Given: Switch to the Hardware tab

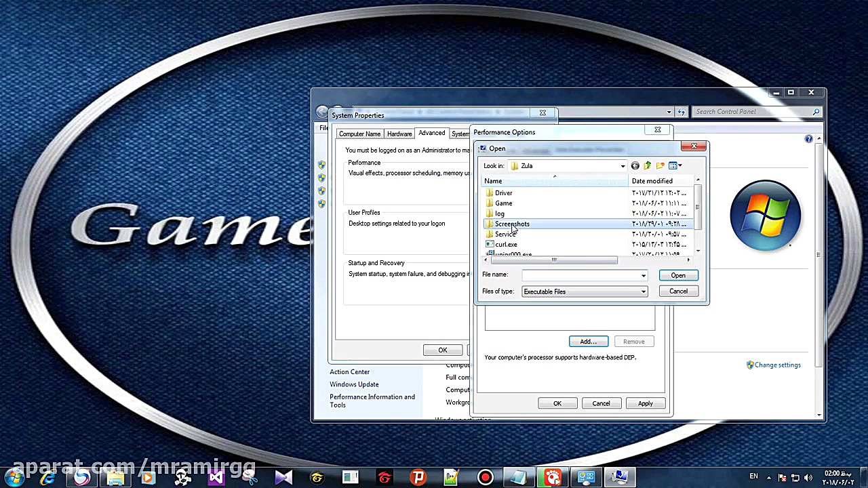Looking at the screenshot, I should click(399, 134).
